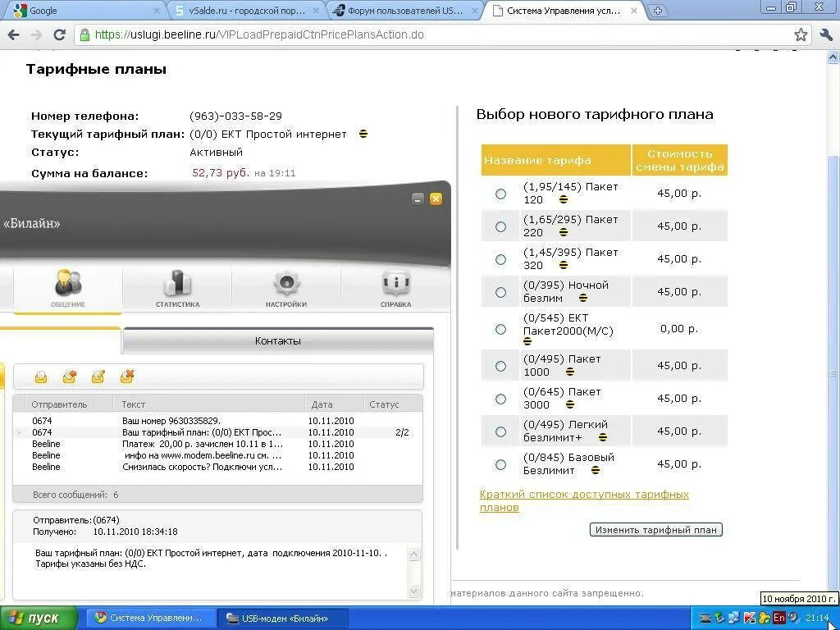Select the Базовый Безлимит tariff
The width and height of the screenshot is (840, 630).
(x=500, y=464)
